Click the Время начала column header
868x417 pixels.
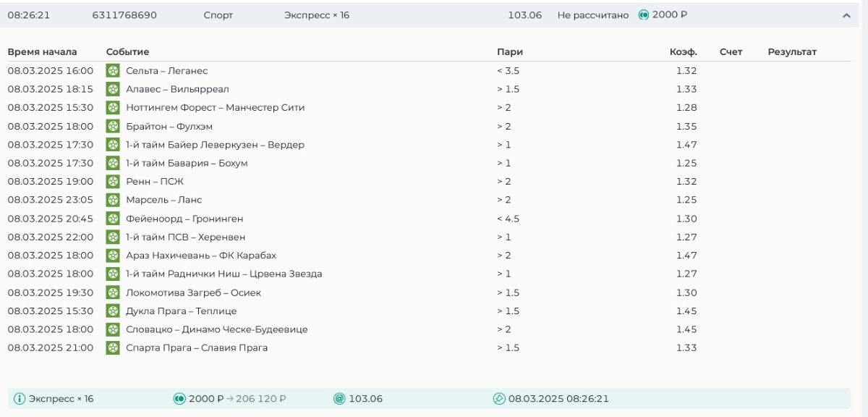point(42,52)
